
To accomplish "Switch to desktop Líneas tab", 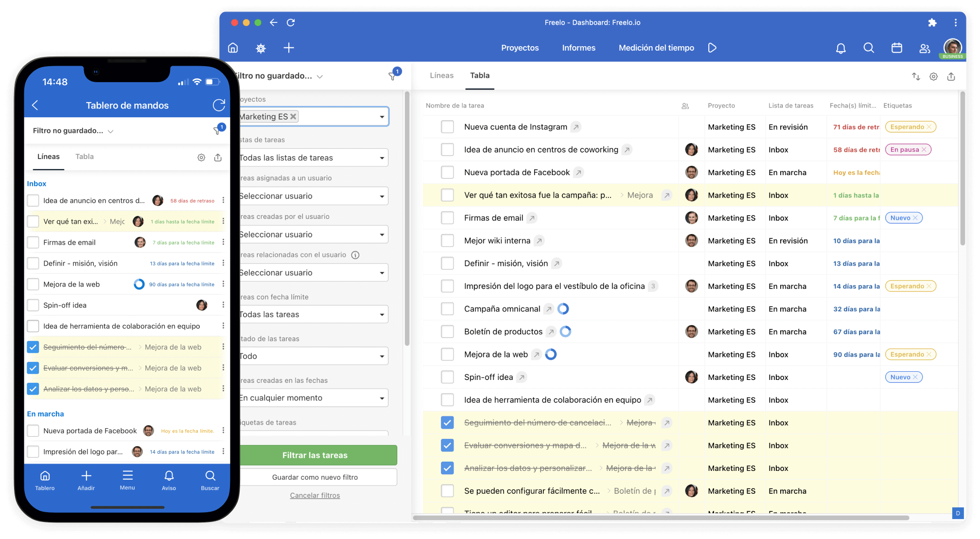I will click(x=441, y=75).
